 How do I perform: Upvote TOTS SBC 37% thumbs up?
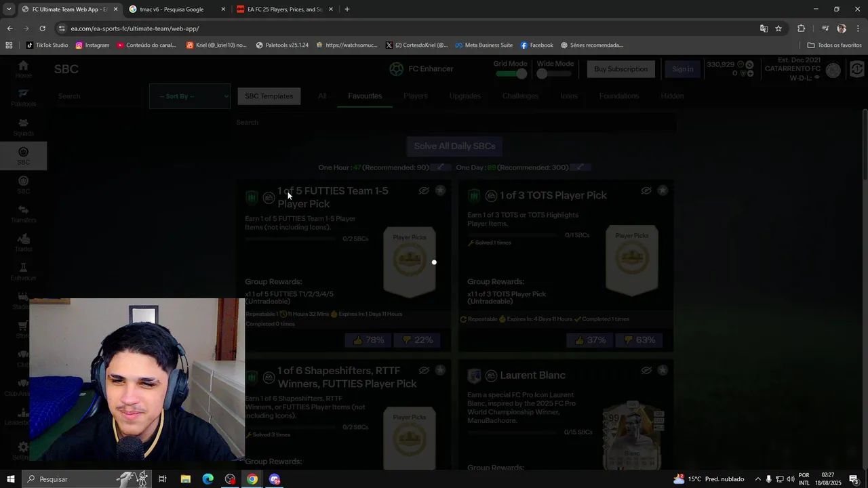point(591,340)
